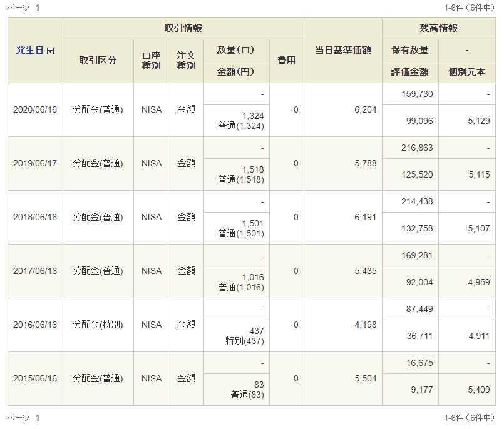Click individual principal 5,129
This screenshot has width=504, height=429.
[x=479, y=121]
